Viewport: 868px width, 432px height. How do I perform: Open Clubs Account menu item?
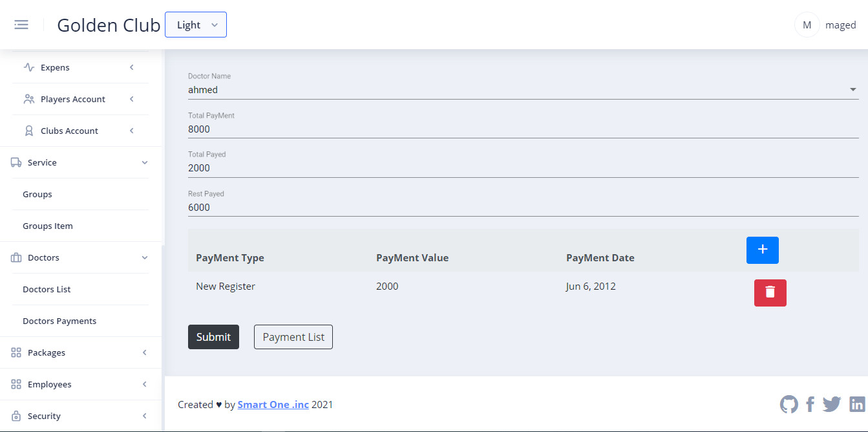(x=69, y=131)
